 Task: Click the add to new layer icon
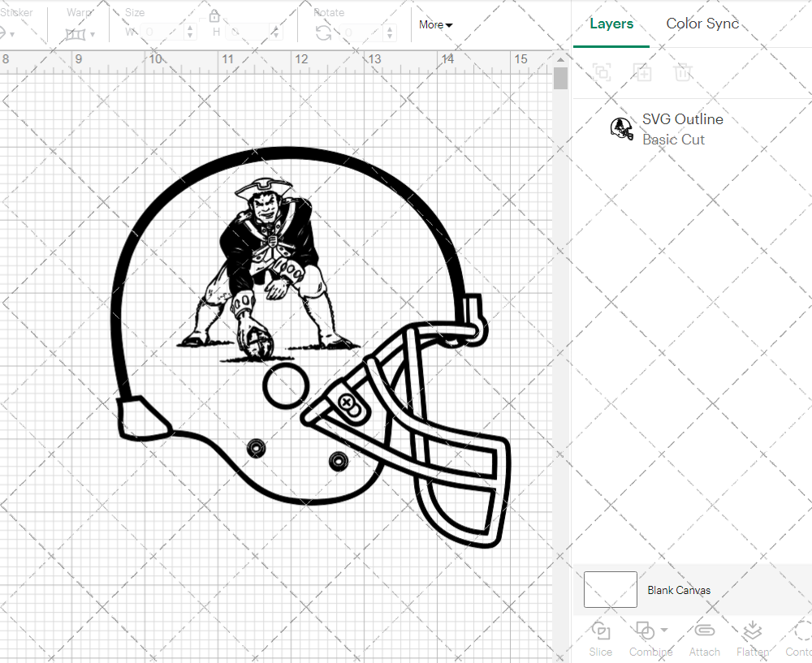(642, 72)
